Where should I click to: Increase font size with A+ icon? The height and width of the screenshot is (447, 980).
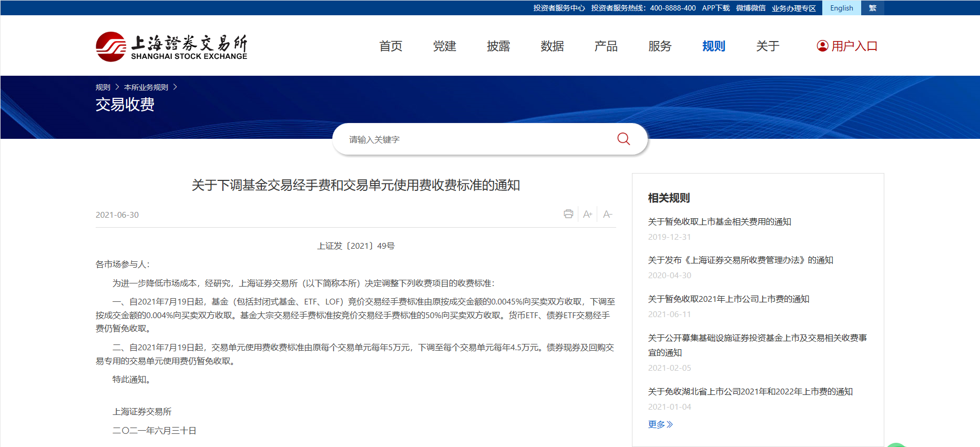pyautogui.click(x=587, y=214)
